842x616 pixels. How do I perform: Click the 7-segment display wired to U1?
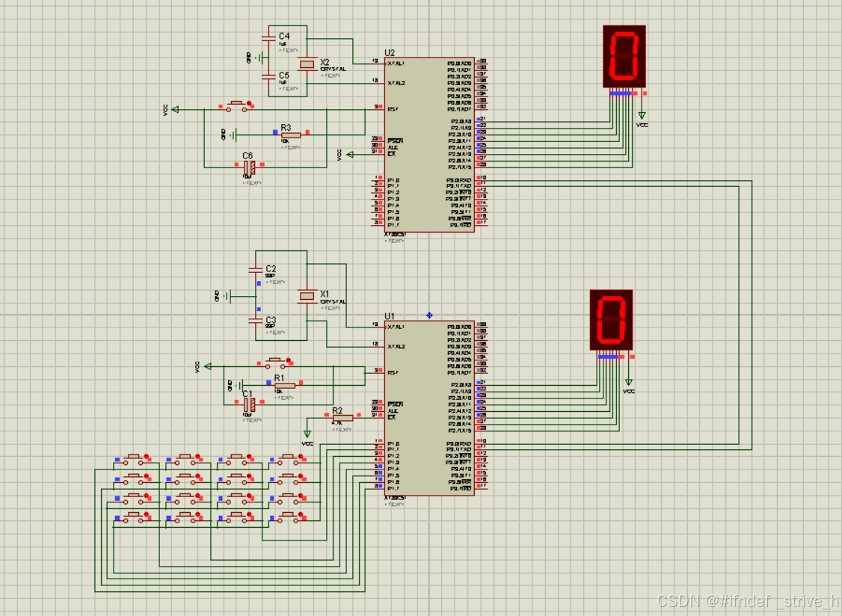pos(611,320)
